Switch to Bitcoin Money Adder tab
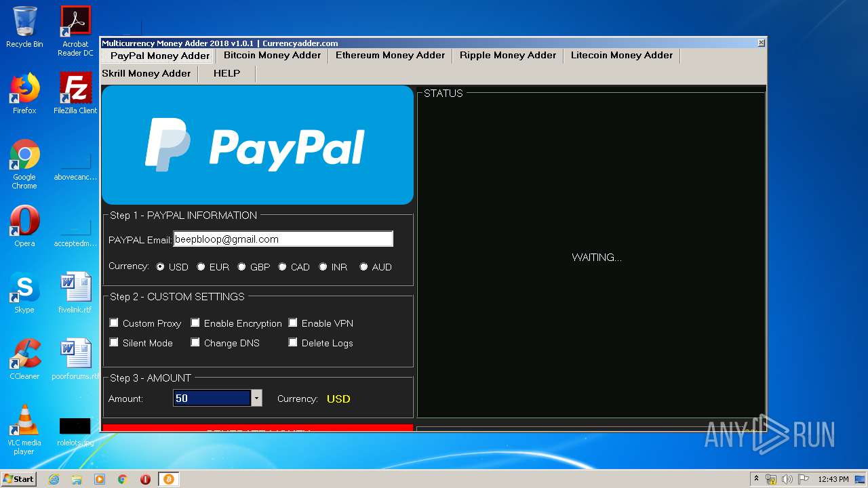868x488 pixels. coord(272,55)
